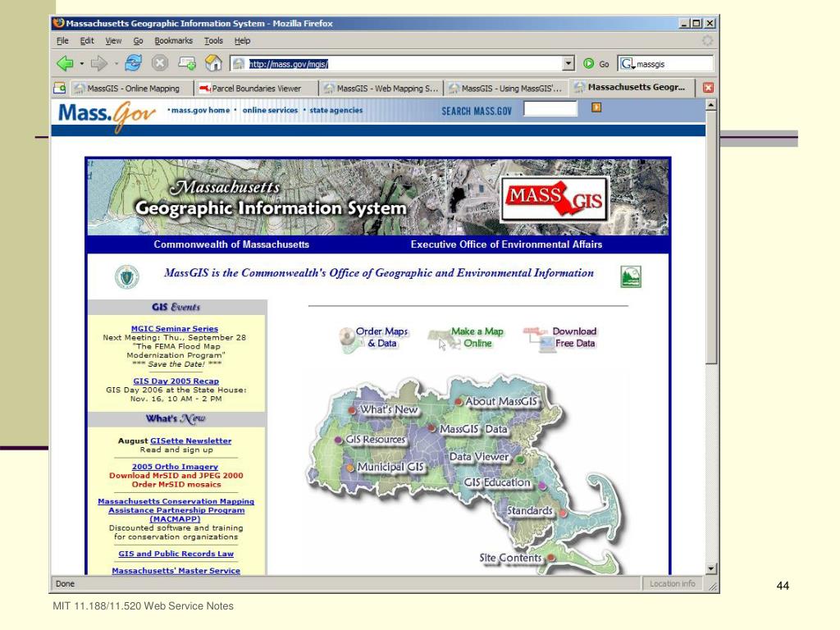Open the File menu

[x=62, y=41]
